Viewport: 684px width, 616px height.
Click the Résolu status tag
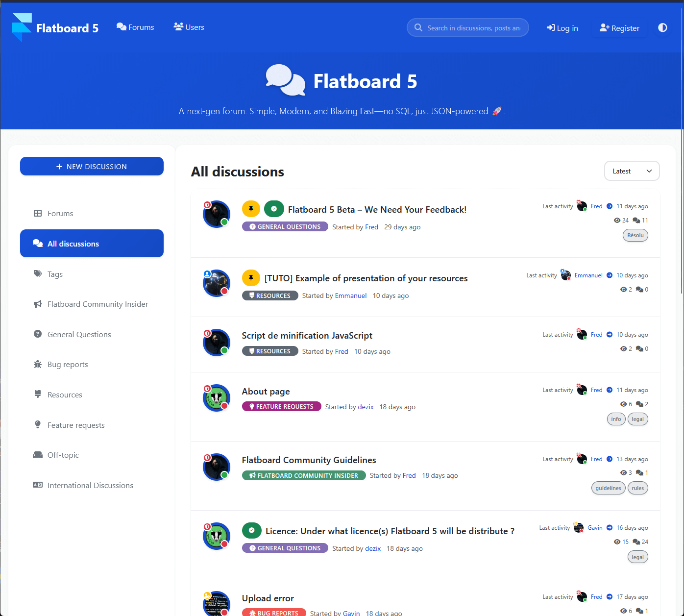(635, 235)
